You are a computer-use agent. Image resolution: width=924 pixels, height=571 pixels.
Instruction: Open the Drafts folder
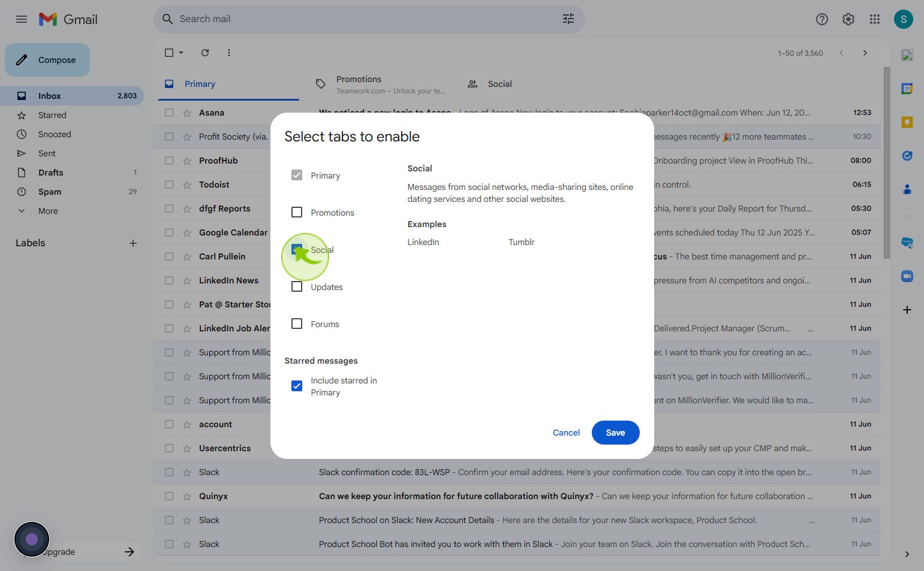(72, 173)
